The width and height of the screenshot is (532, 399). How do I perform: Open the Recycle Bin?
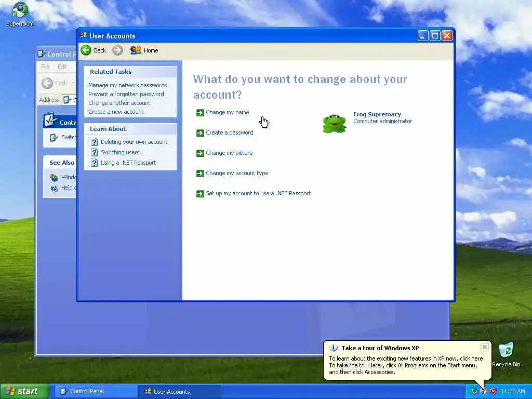point(506,354)
